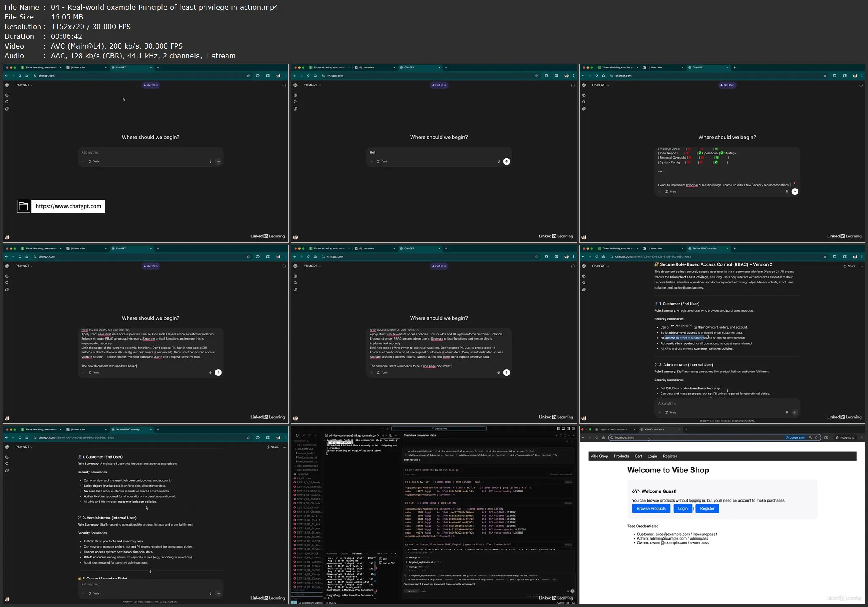The width and height of the screenshot is (868, 607).
Task: Toggle bottom panel layout icon in Cursor
Action: coord(563,429)
